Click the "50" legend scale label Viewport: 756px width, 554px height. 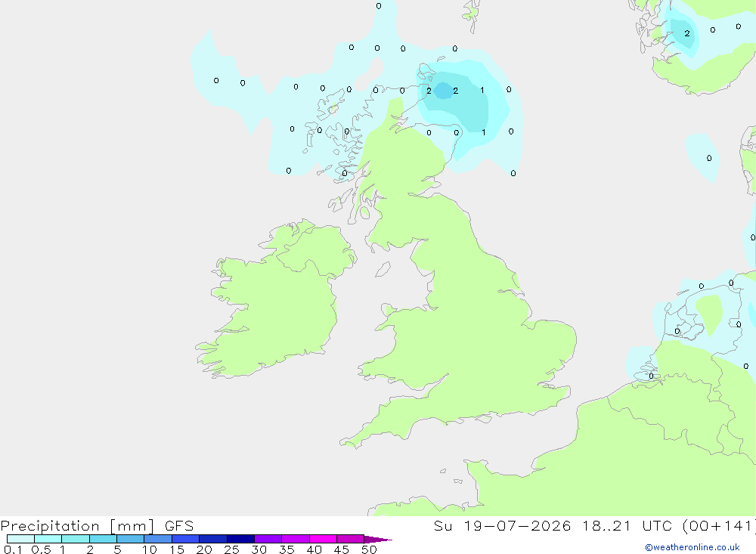click(x=370, y=549)
